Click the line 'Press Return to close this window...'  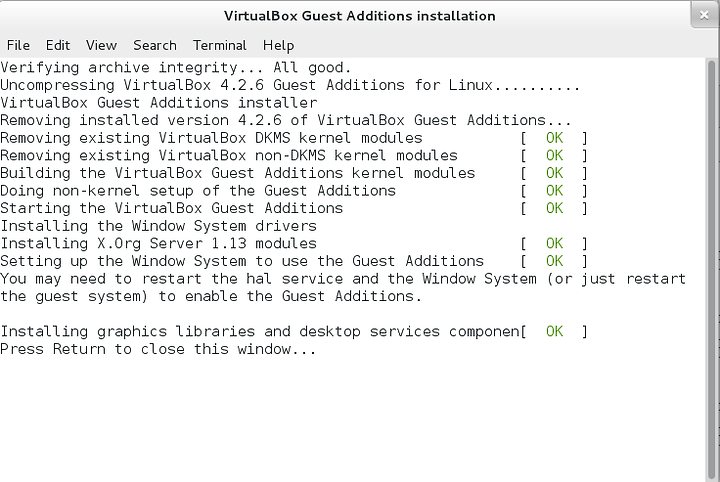[158, 349]
